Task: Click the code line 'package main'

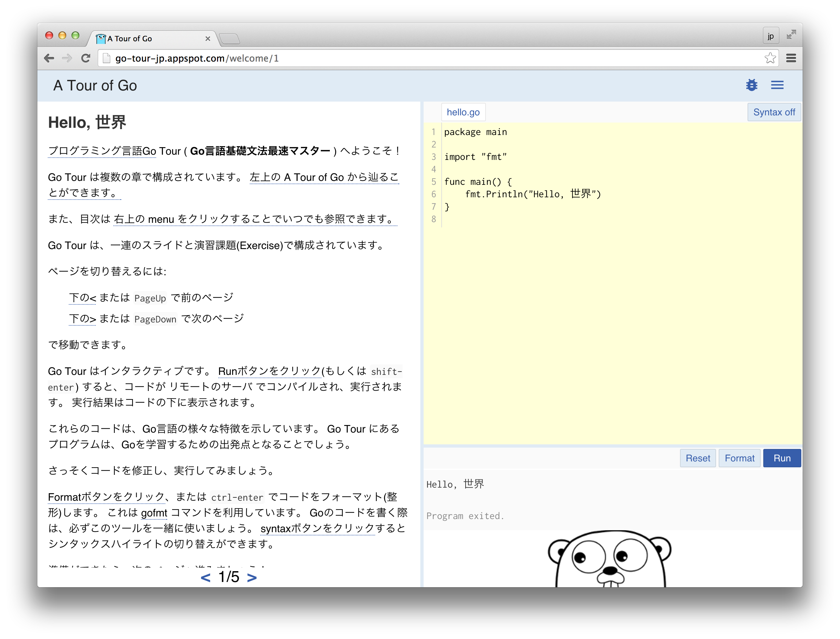Action: click(475, 132)
